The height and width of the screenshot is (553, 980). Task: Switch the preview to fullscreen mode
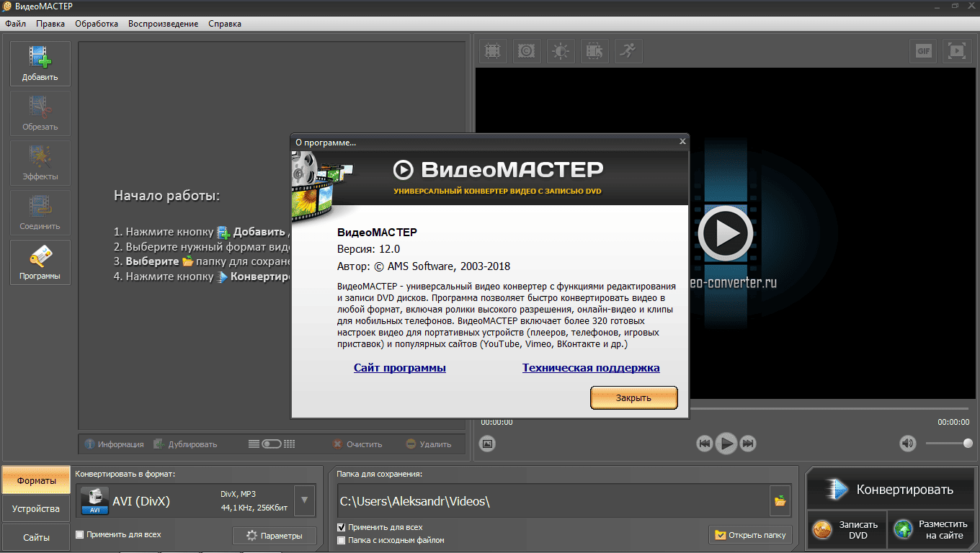point(956,51)
